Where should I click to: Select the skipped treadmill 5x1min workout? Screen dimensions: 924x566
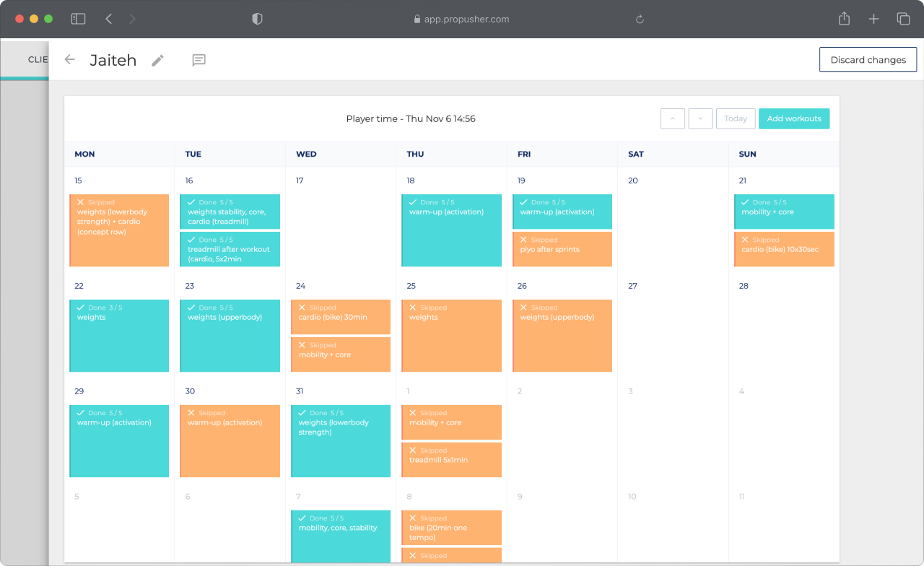[451, 460]
